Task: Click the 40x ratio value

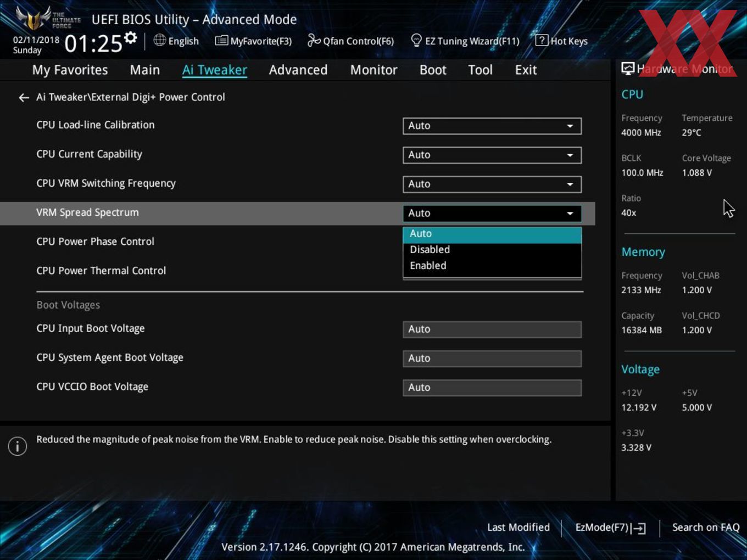Action: (x=628, y=212)
